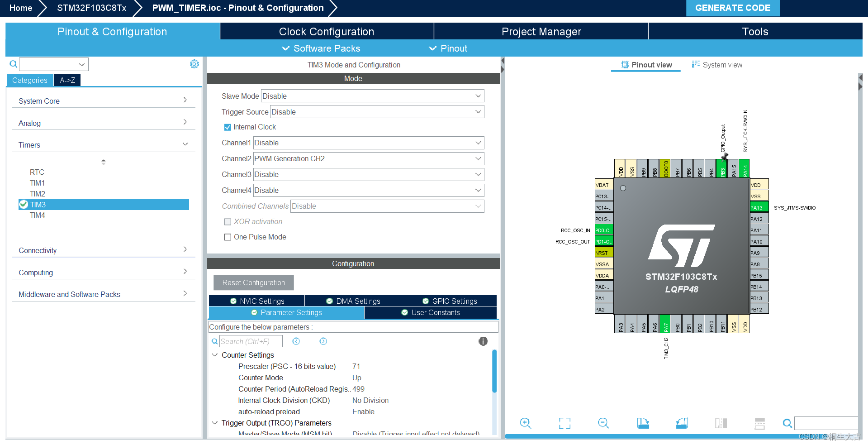Click the Pinout view chip icon
868x445 pixels.
pos(625,65)
